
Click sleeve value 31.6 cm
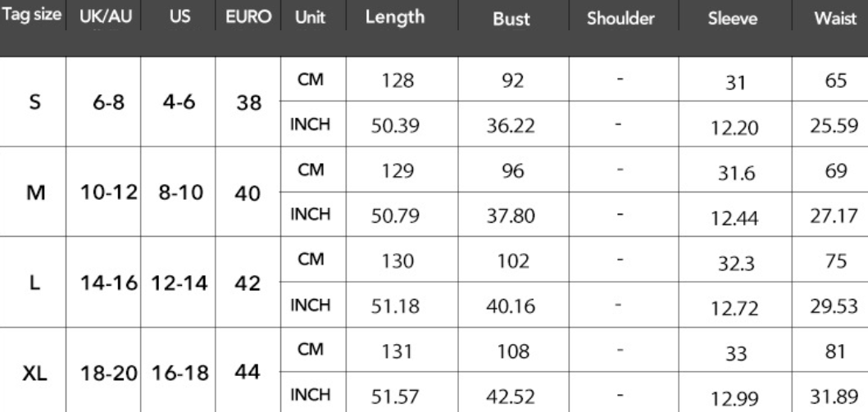click(736, 174)
